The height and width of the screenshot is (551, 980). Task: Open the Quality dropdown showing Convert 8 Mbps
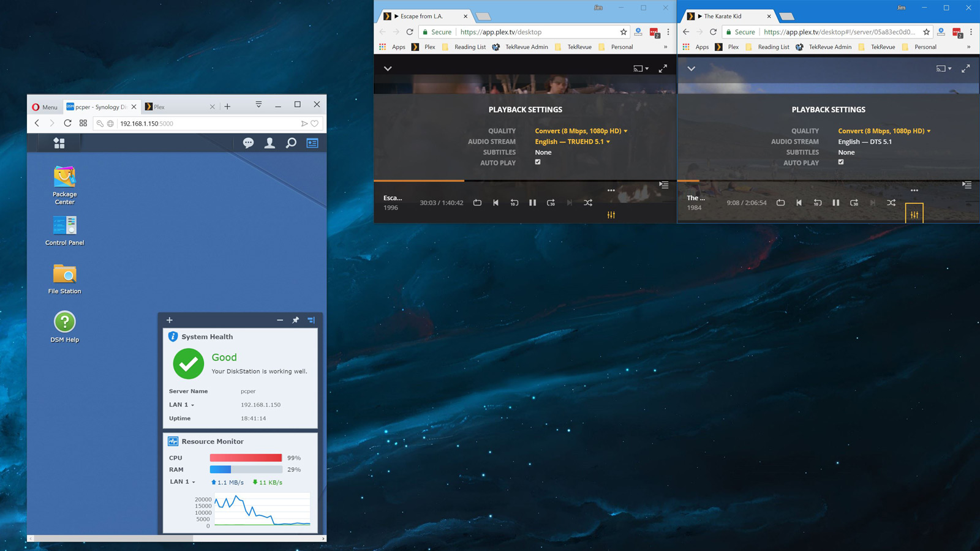(x=581, y=130)
